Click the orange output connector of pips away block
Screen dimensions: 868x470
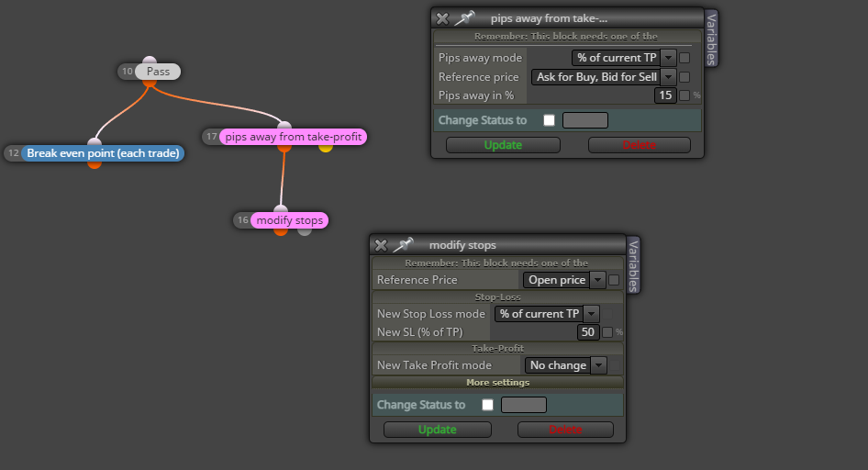coord(284,148)
